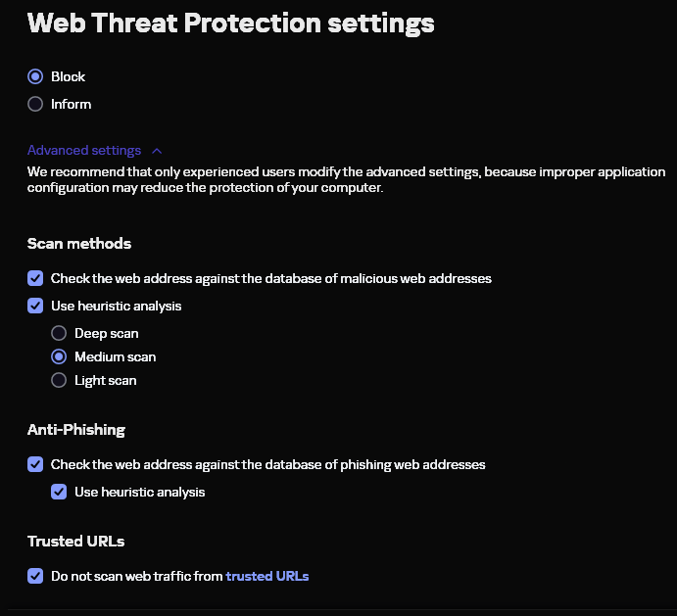Choose the Medium scan radio button
Viewport: 677px width, 616px height.
pyautogui.click(x=59, y=356)
